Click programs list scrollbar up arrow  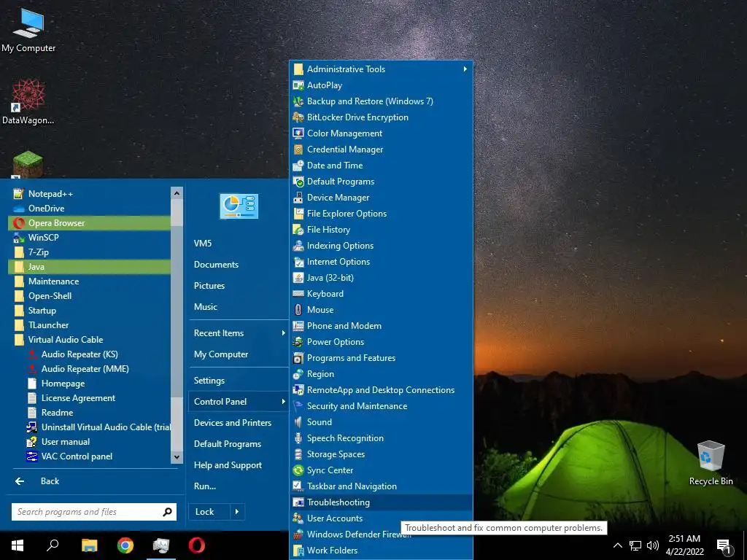177,192
